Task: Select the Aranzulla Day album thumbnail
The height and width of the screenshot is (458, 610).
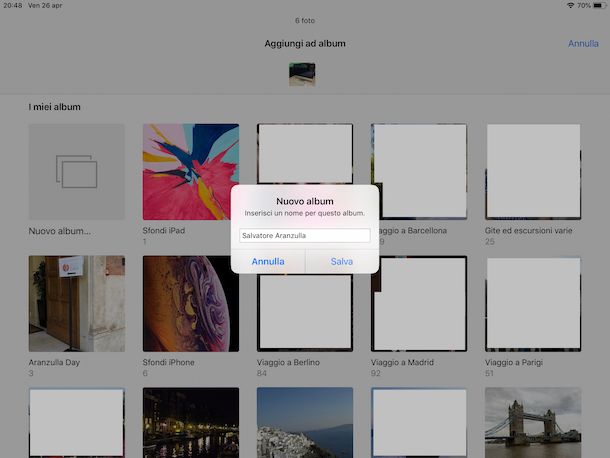Action: pos(77,304)
